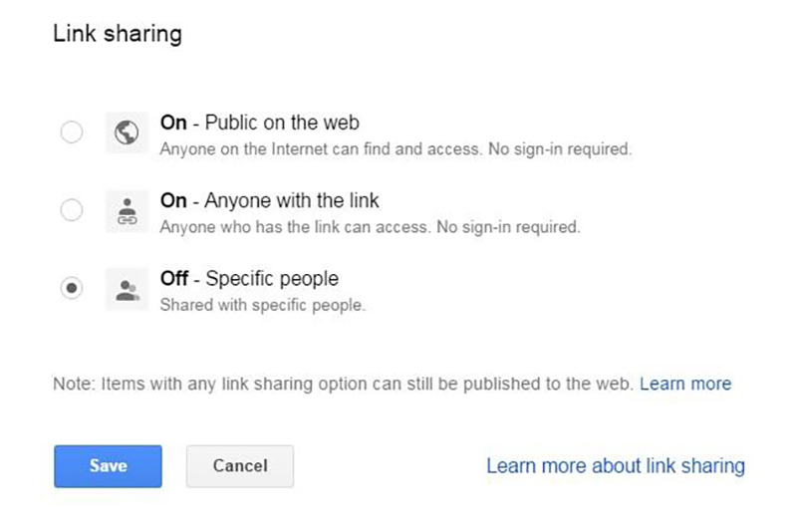The image size is (797, 532).
Task: Select the Public on the web radio button
Action: tap(72, 133)
